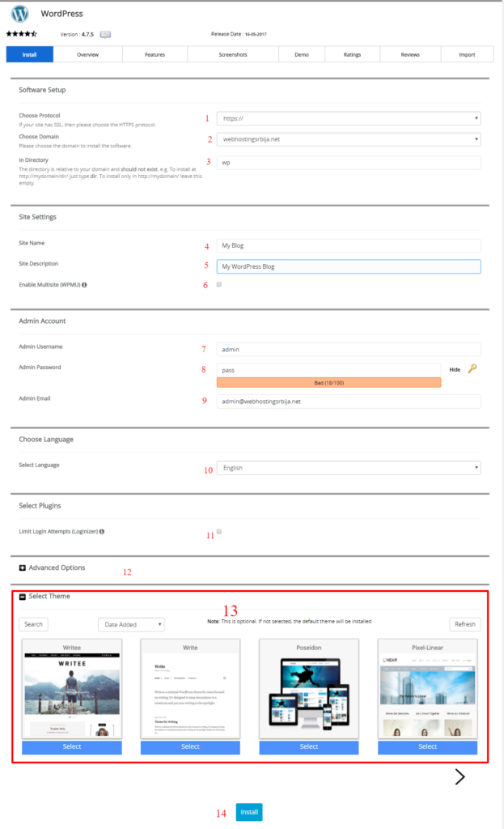Viewport: 504px width, 829px height.
Task: Click the Software Setup heading
Action: coord(42,90)
